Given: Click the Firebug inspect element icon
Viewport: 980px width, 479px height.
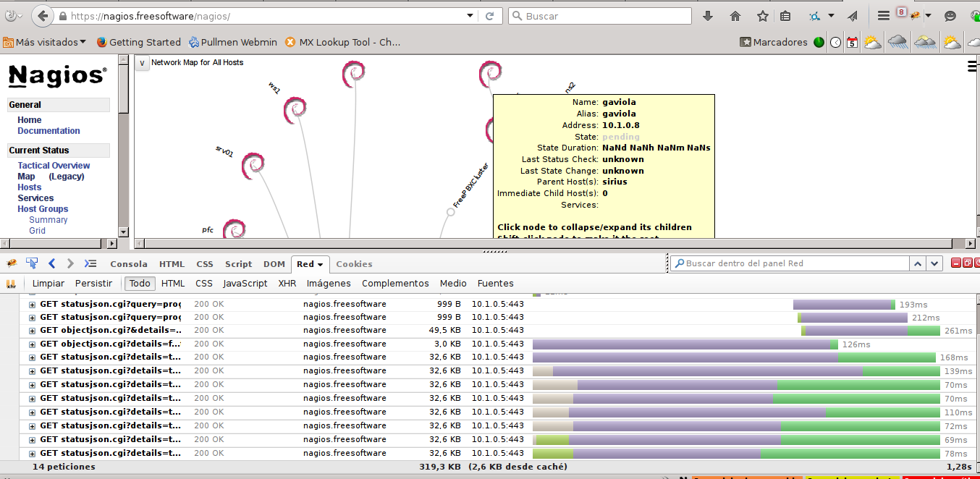Looking at the screenshot, I should click(32, 263).
